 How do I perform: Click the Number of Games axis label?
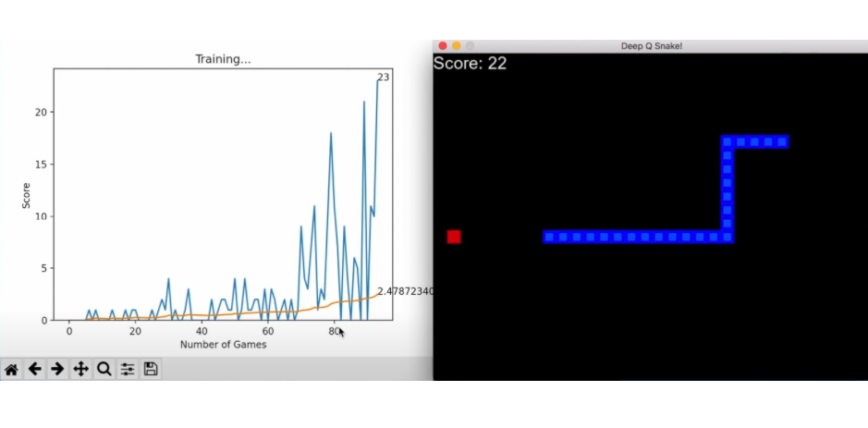click(x=223, y=345)
